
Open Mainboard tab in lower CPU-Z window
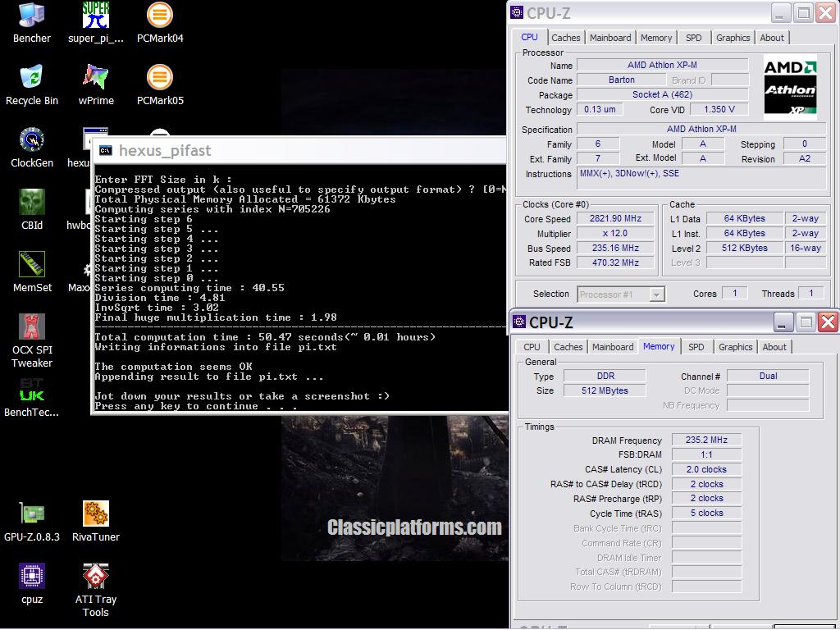tap(613, 347)
